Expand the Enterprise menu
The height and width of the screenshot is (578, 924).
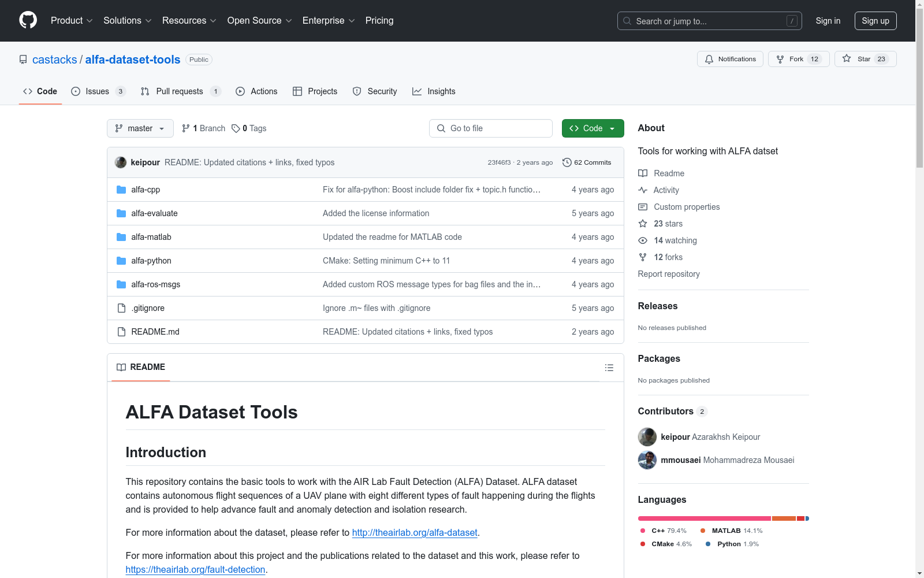(x=329, y=20)
